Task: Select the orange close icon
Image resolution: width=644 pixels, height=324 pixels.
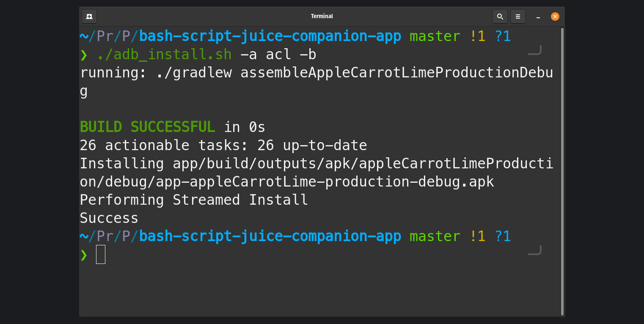Action: click(x=555, y=16)
